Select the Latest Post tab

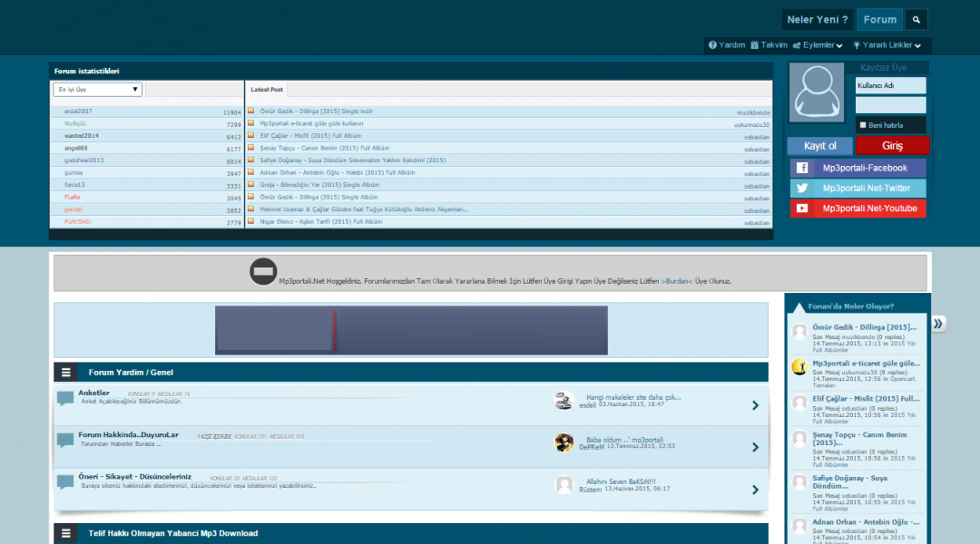(x=267, y=90)
